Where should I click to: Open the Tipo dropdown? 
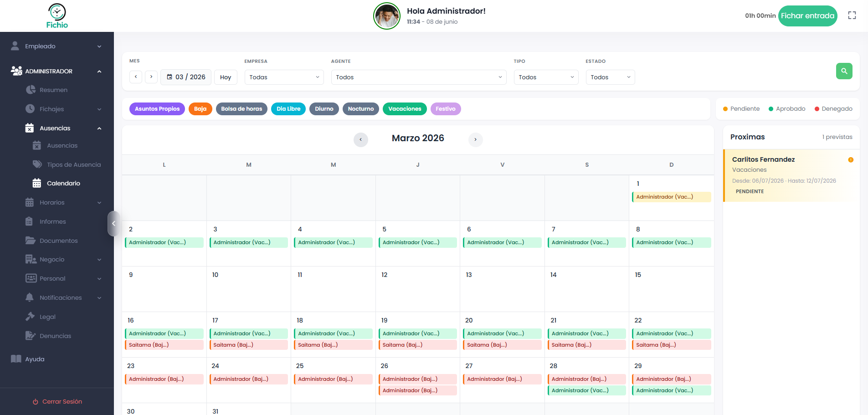coord(546,77)
